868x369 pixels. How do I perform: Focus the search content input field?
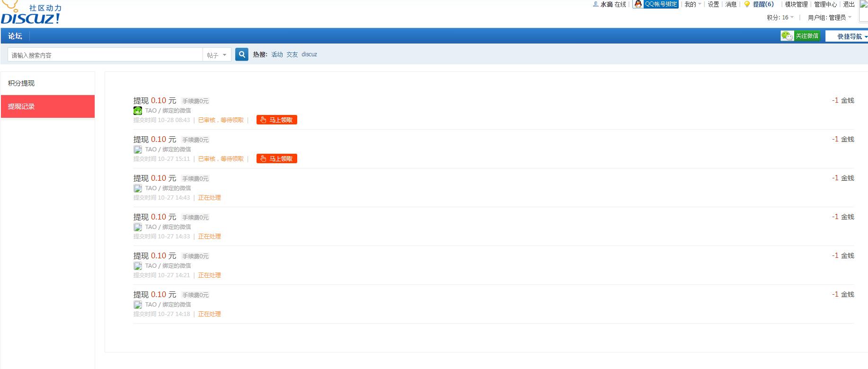click(x=105, y=55)
